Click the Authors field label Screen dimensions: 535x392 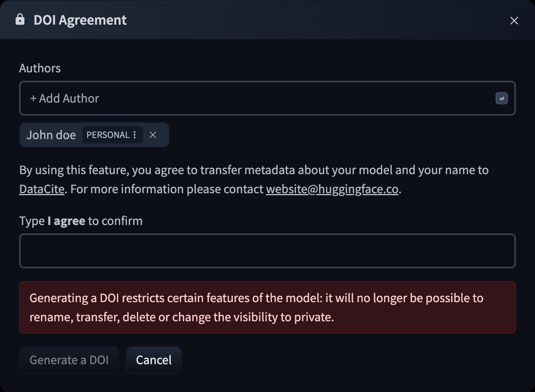point(40,68)
